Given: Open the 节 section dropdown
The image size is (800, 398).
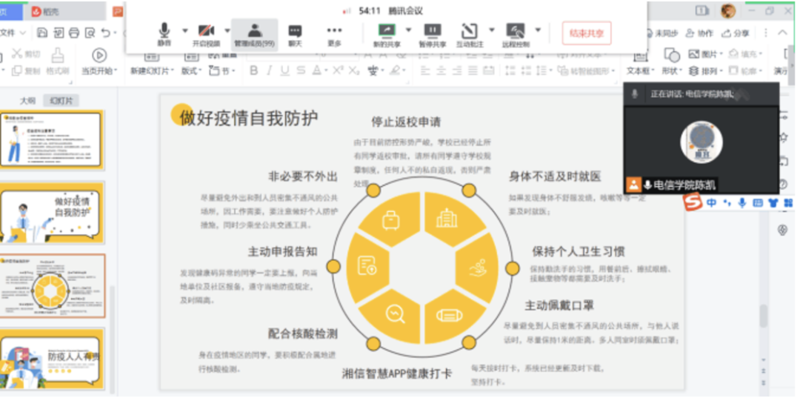Looking at the screenshot, I should pyautogui.click(x=222, y=71).
